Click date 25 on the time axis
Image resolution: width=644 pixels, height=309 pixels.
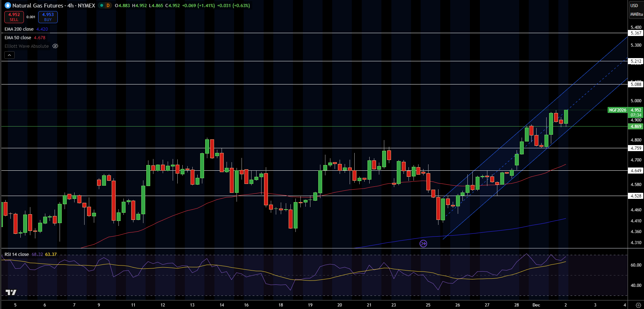(x=428, y=305)
